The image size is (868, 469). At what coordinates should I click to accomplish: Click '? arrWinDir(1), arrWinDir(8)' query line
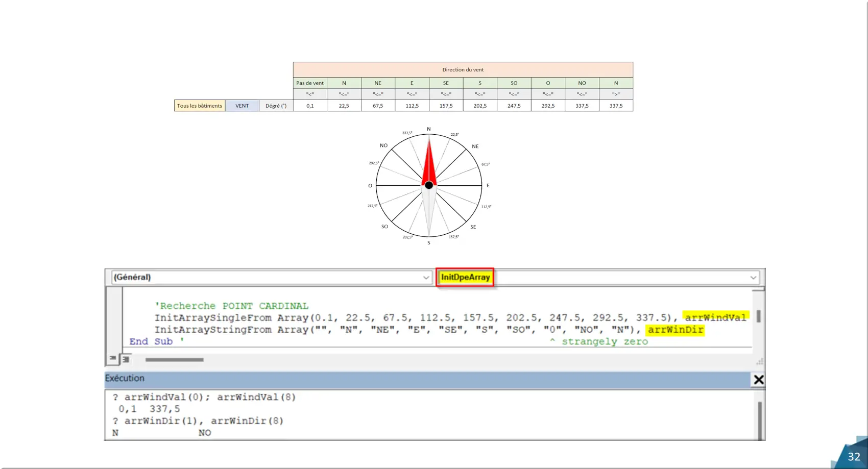pos(198,421)
